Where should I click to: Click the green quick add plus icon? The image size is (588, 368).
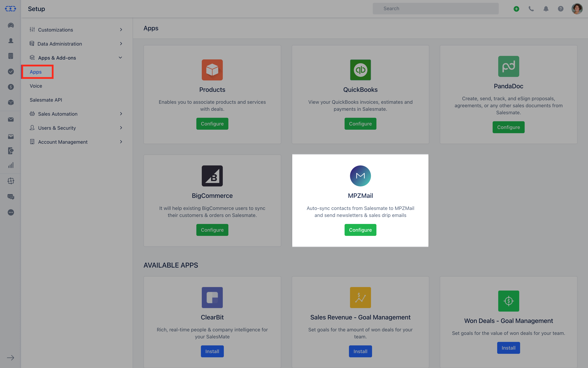pos(516,9)
